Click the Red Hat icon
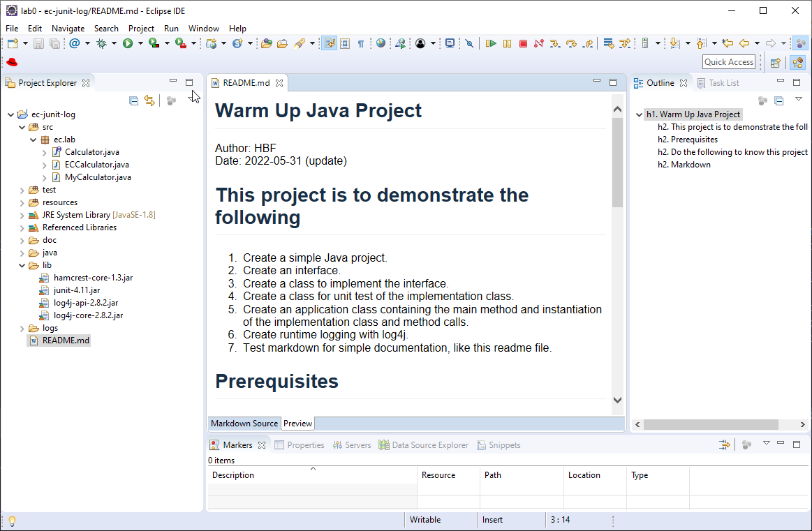This screenshot has height=531, width=812. 12,62
